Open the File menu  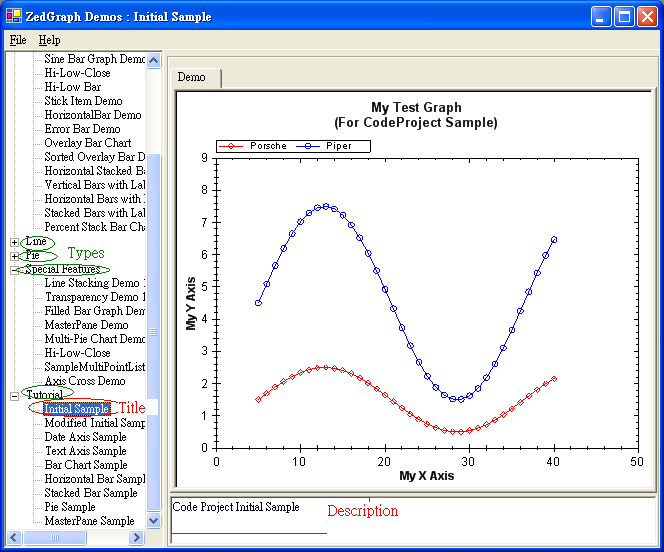18,40
